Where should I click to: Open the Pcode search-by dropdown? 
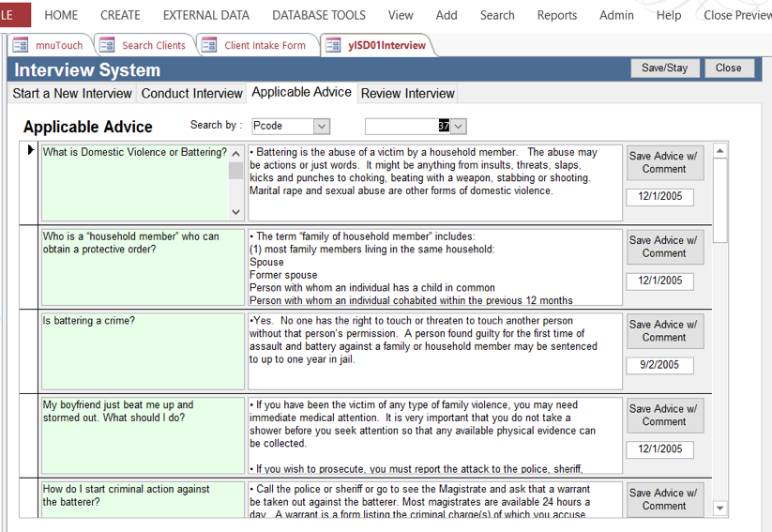coord(321,126)
